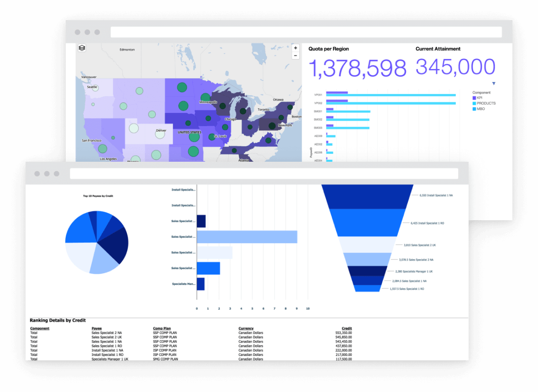
Task: Sort table by Comp Plan header
Action: click(161, 328)
